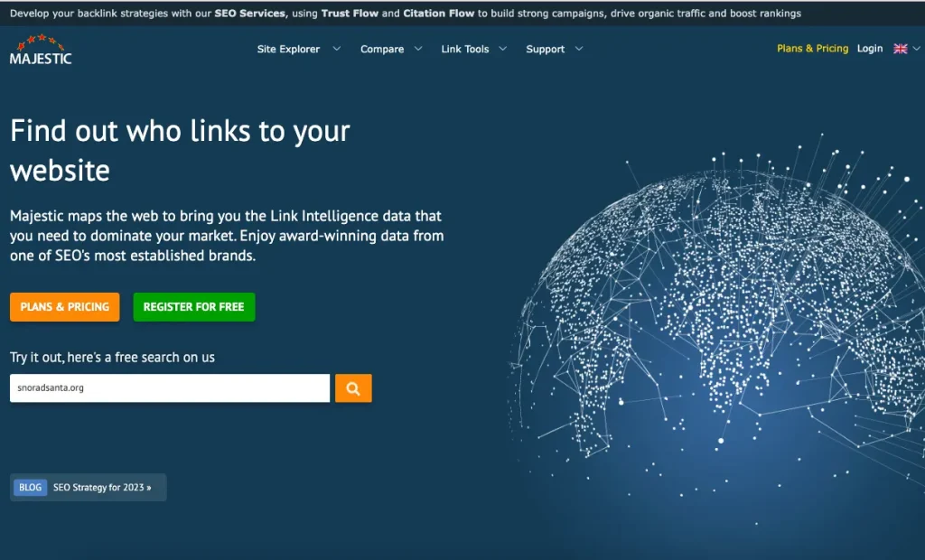Open the SEO Strategy for 2023 link
The width and height of the screenshot is (925, 560).
pyautogui.click(x=102, y=488)
